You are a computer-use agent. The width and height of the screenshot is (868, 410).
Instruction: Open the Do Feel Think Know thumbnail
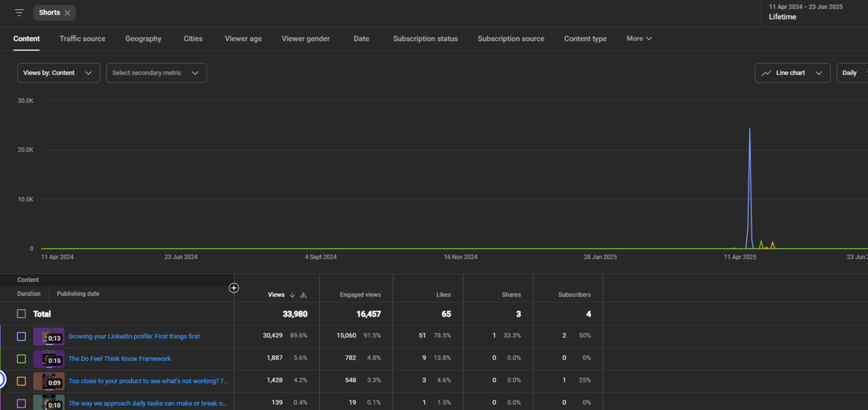click(x=48, y=359)
